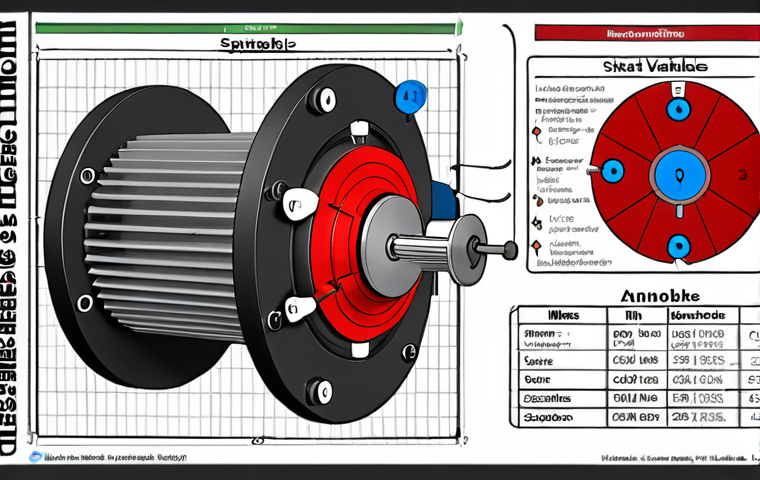760x480 pixels.
Task: Click the green header bar above the motor view
Action: 248,28
